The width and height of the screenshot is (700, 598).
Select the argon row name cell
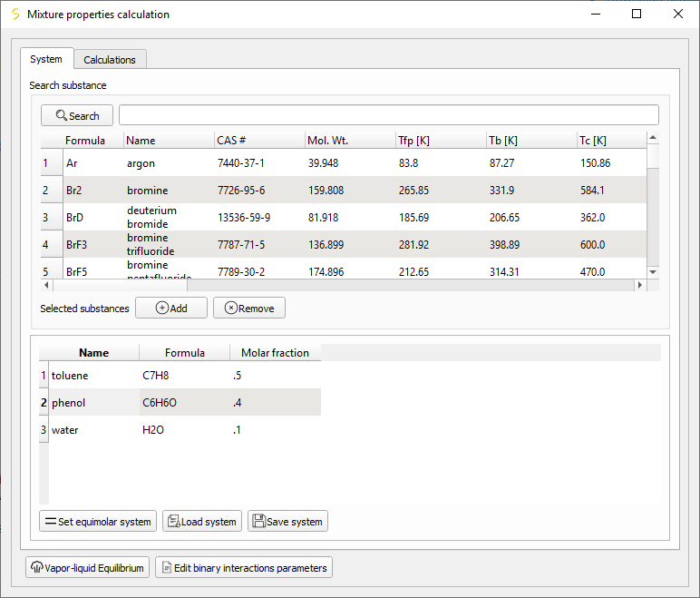[x=169, y=163]
